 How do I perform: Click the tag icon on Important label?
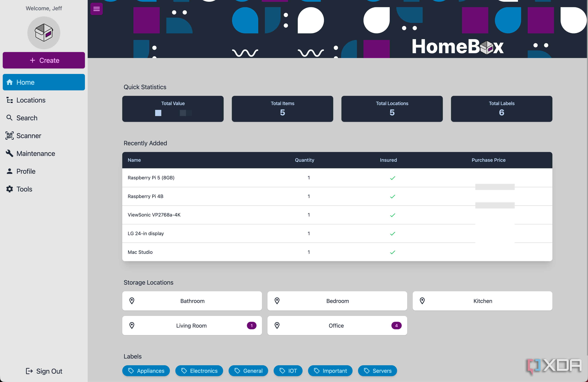tap(317, 371)
